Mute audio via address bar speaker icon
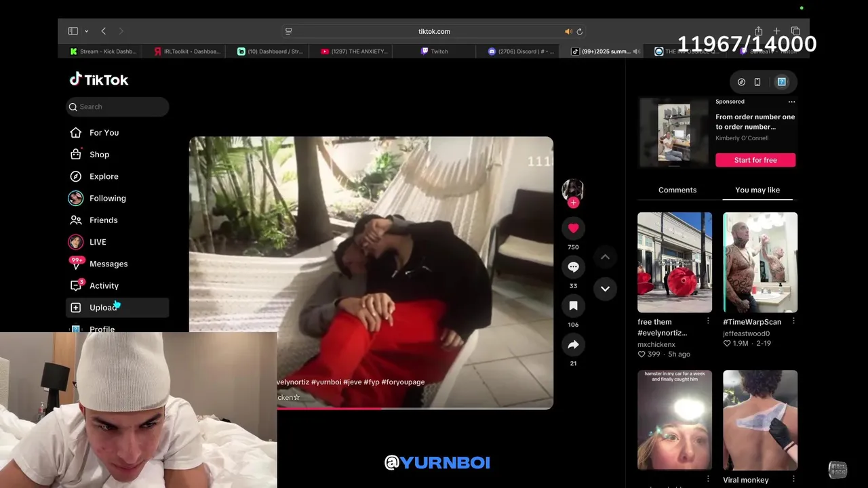The image size is (868, 488). tap(568, 31)
